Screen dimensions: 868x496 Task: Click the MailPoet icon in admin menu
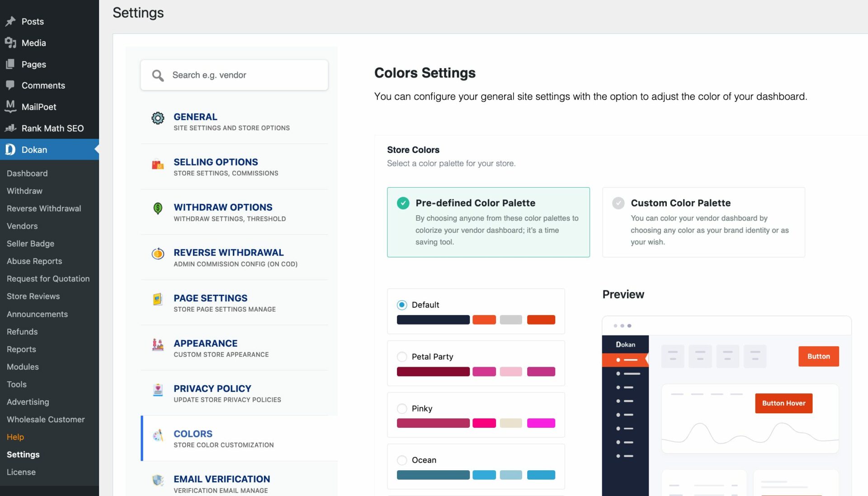(x=10, y=106)
